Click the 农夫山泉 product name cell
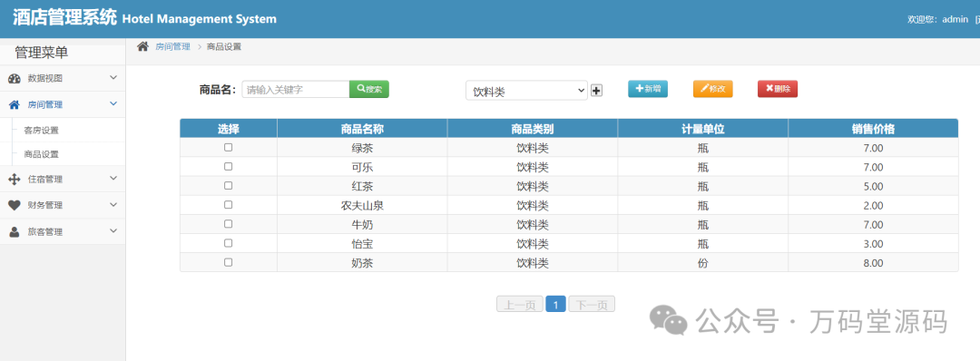The height and width of the screenshot is (361, 980). click(362, 206)
